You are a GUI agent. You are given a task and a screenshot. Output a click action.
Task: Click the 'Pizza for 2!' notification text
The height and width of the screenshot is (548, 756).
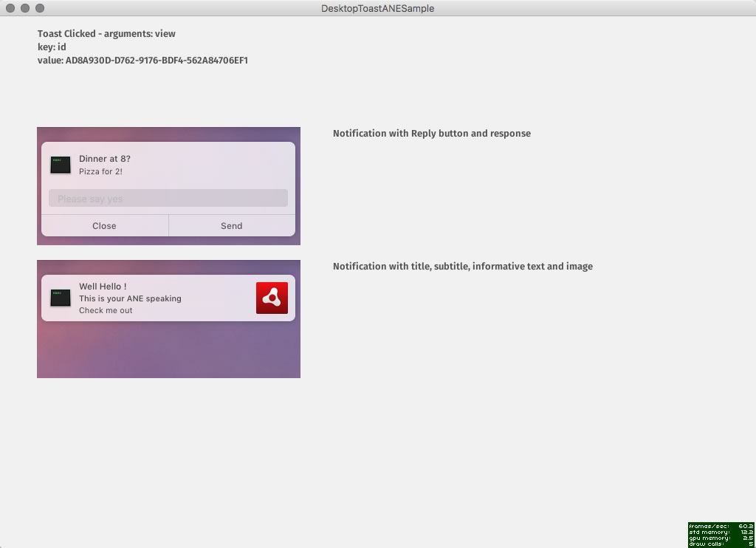[x=100, y=171]
